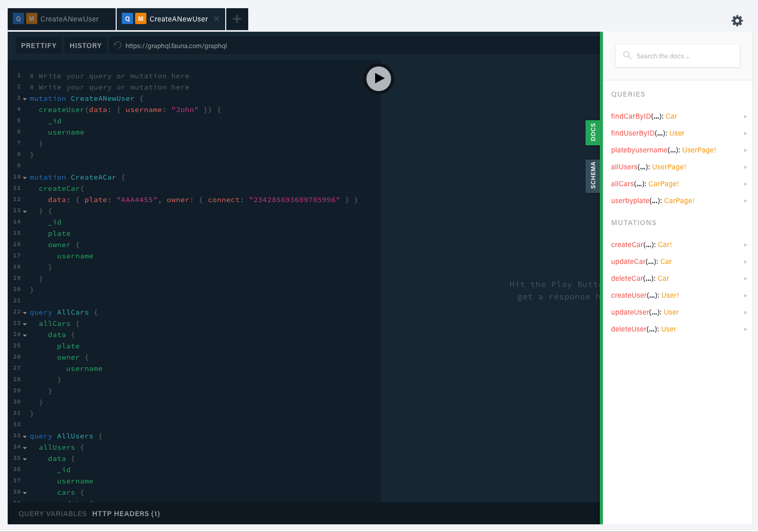Viewport: 758px width, 532px height.
Task: Click the "John" string in createUser
Action: coord(185,109)
